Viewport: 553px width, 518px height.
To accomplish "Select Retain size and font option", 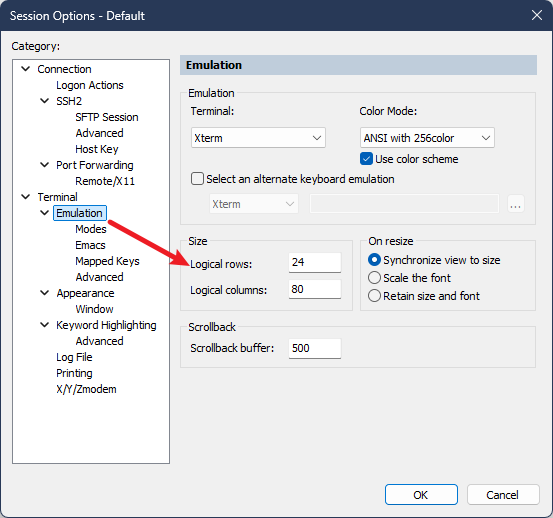I will pyautogui.click(x=374, y=295).
